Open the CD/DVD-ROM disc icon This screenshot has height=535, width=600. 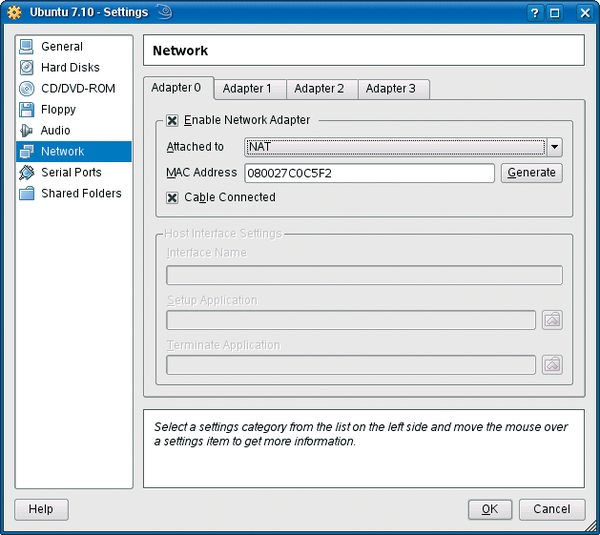click(26, 89)
